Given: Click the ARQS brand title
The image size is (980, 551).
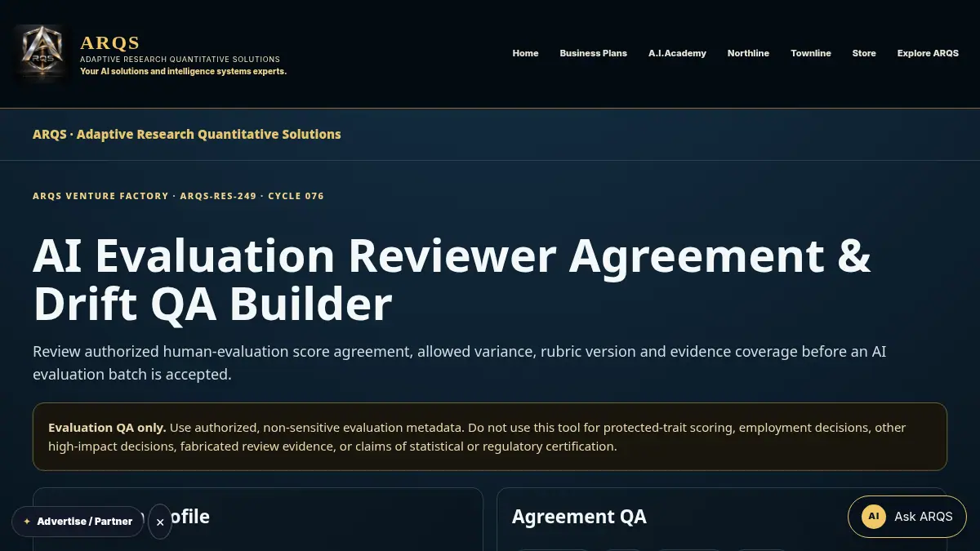Looking at the screenshot, I should [x=110, y=42].
